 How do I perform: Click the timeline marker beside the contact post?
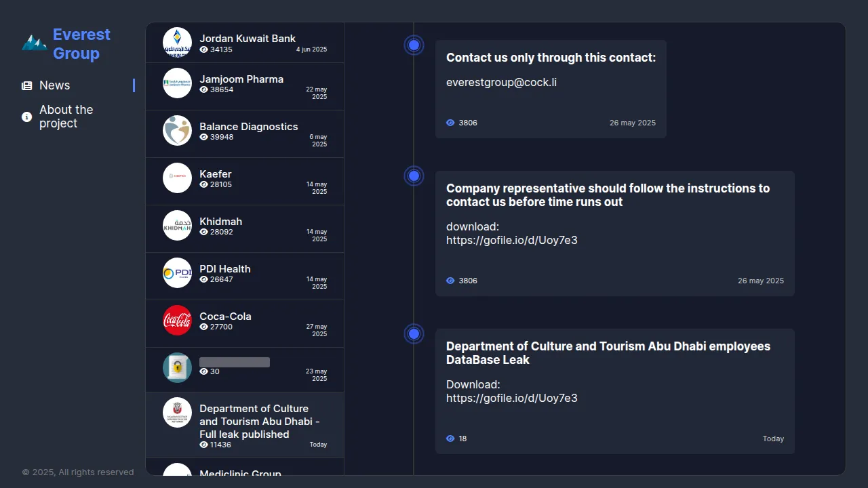point(414,45)
